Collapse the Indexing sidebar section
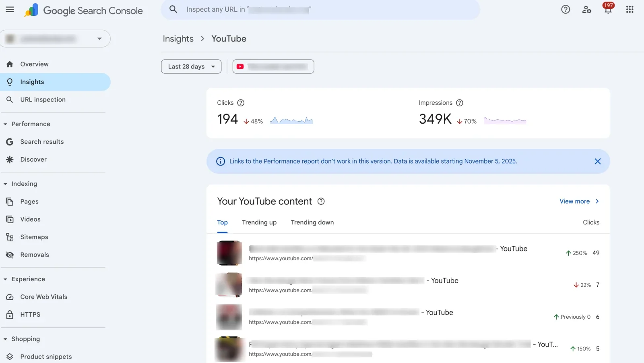 coord(6,184)
